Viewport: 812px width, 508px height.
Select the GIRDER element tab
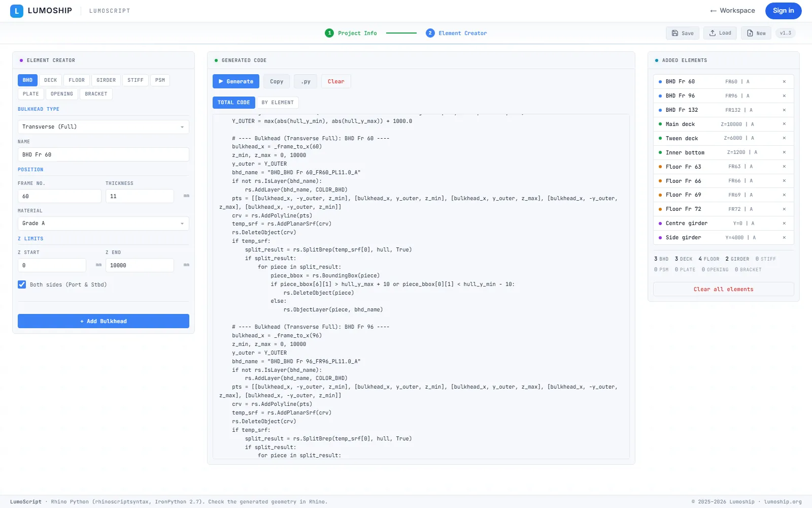tap(106, 80)
